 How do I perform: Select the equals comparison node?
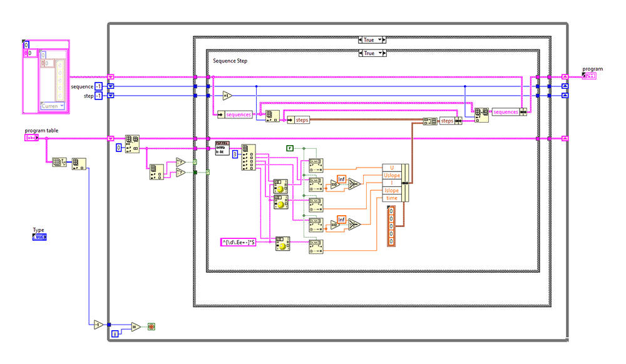135,326
